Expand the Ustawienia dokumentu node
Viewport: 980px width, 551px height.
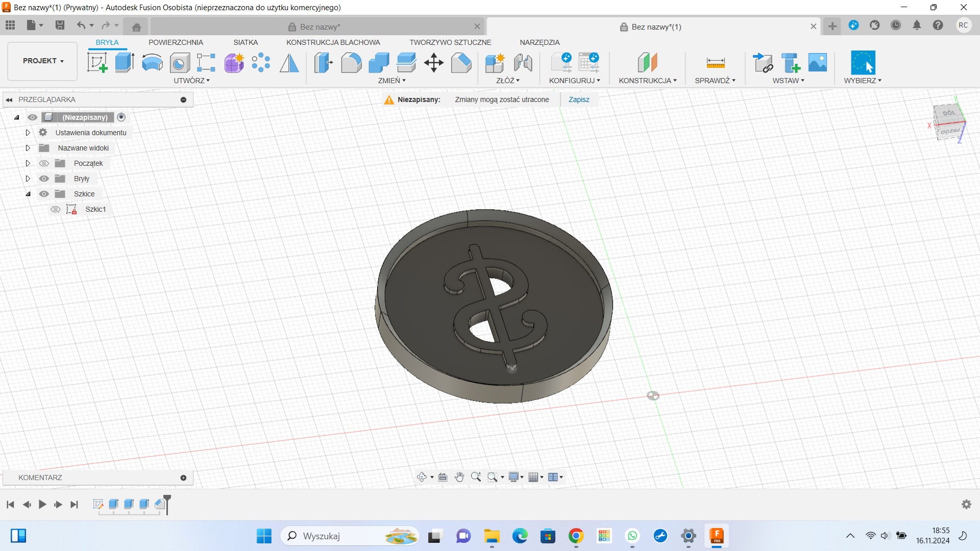click(x=28, y=133)
